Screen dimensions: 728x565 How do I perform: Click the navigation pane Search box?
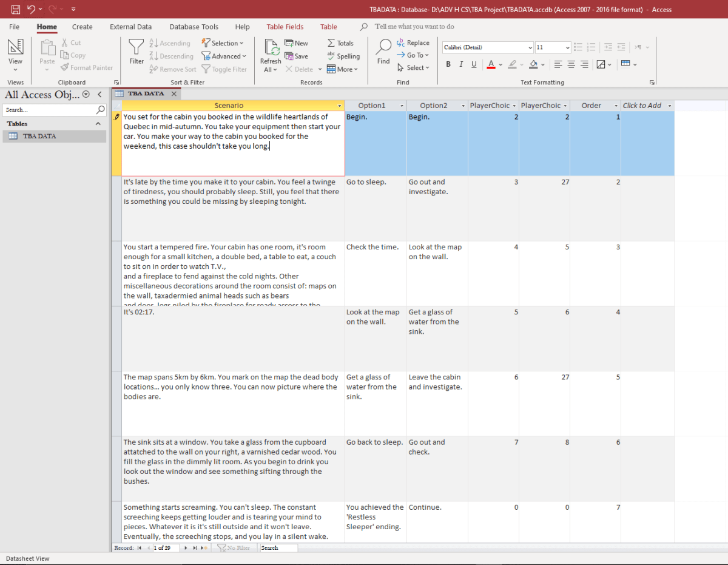[x=50, y=110]
